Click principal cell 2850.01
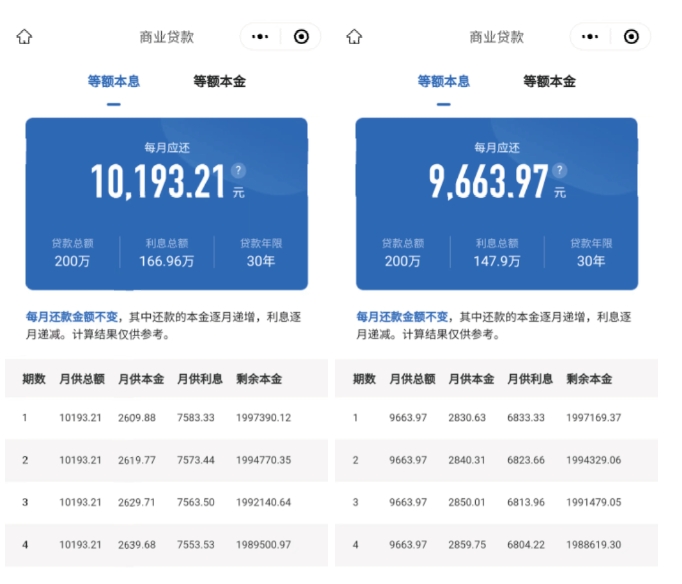This screenshot has height=584, width=682. coord(467,502)
